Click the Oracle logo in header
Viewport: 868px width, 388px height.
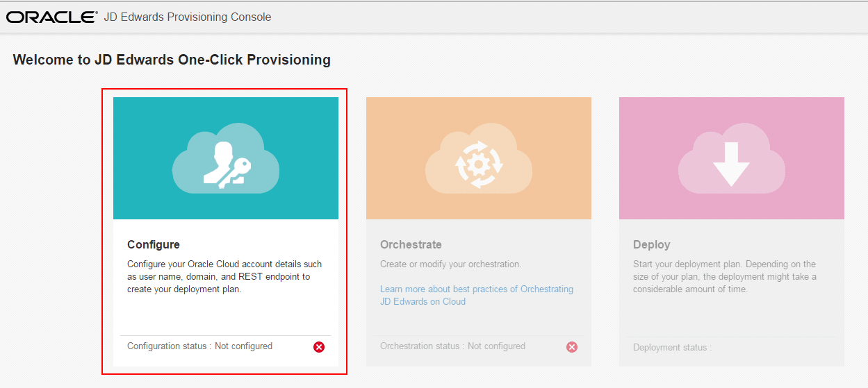click(x=52, y=17)
